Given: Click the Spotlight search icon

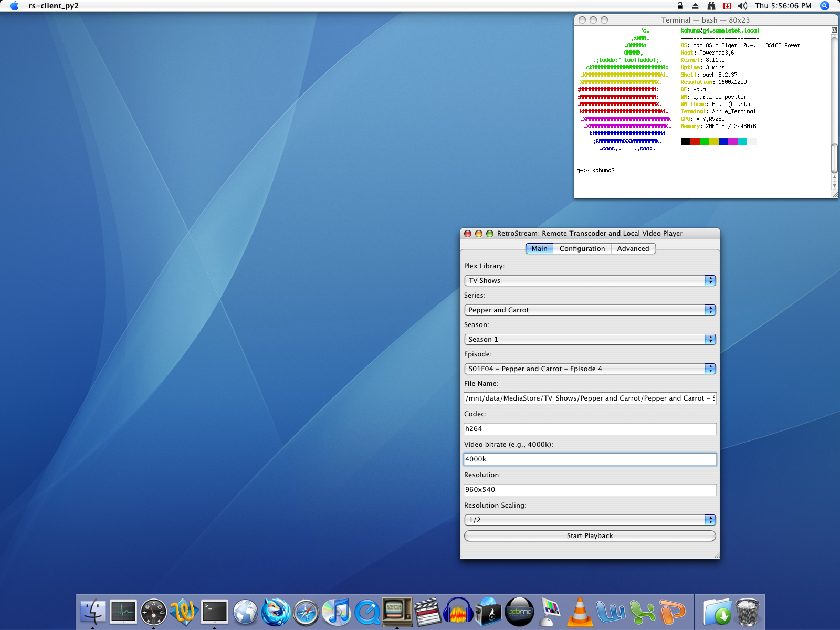Looking at the screenshot, I should (x=825, y=6).
